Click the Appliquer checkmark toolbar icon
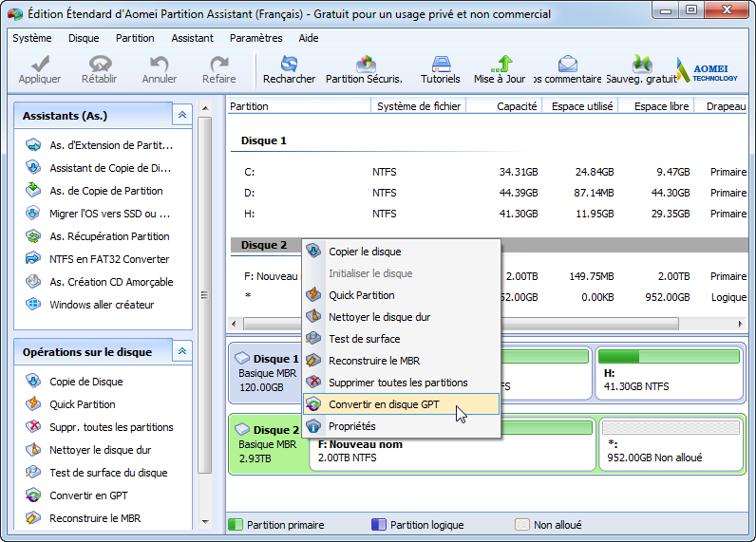The image size is (756, 542). tap(40, 65)
